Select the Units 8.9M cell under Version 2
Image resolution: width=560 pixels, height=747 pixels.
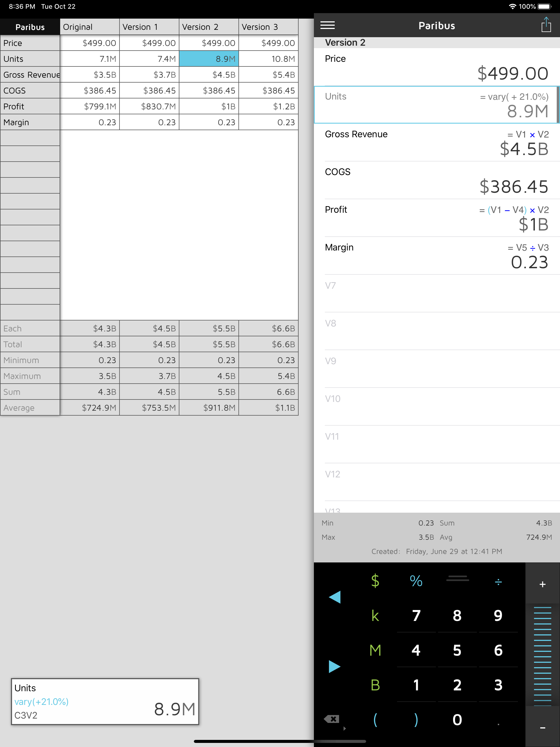click(209, 59)
